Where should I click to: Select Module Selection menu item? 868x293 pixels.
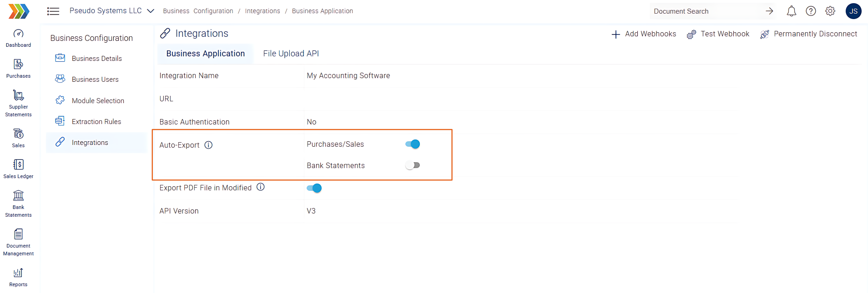(x=96, y=100)
